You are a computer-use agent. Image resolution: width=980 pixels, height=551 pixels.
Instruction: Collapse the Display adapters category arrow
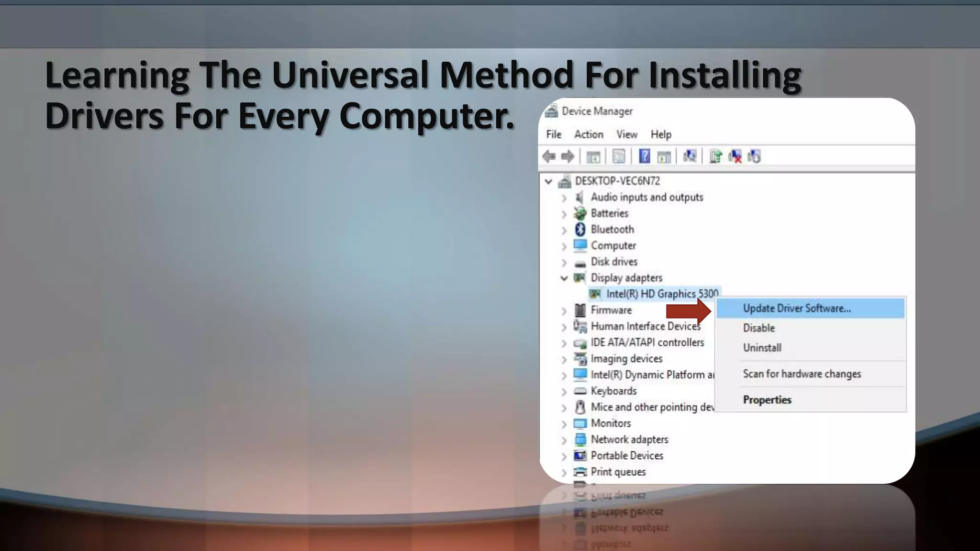[564, 278]
